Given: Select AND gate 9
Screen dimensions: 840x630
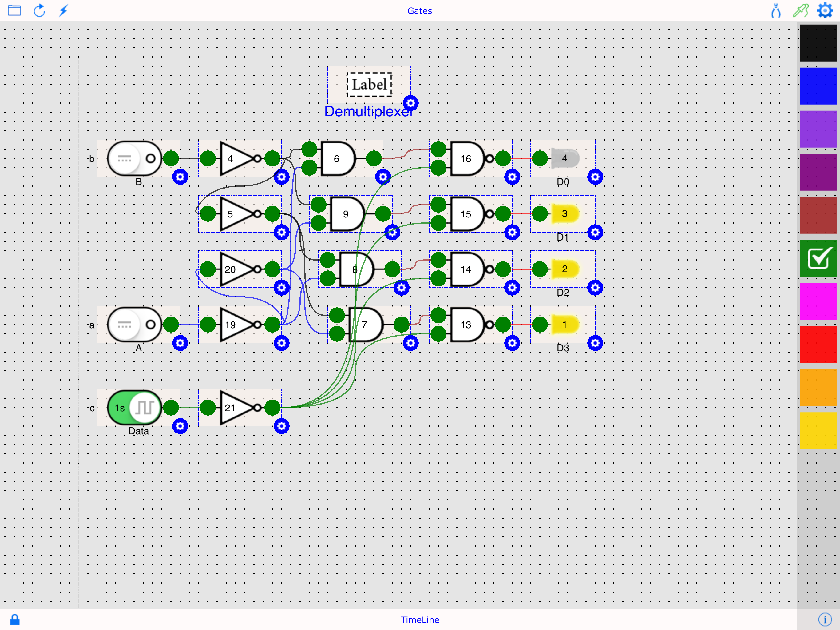Looking at the screenshot, I should click(x=348, y=213).
